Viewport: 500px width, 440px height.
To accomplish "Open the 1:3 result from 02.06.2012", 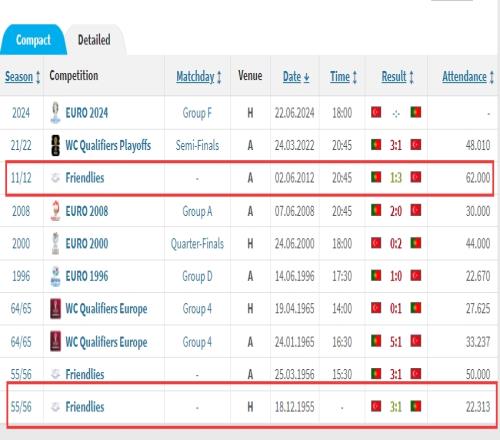I will coord(396,178).
